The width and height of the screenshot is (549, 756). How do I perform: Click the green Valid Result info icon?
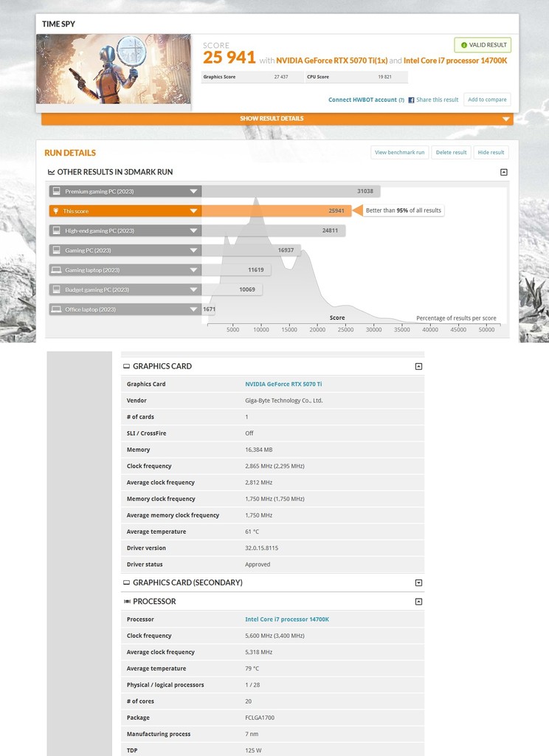click(x=463, y=45)
